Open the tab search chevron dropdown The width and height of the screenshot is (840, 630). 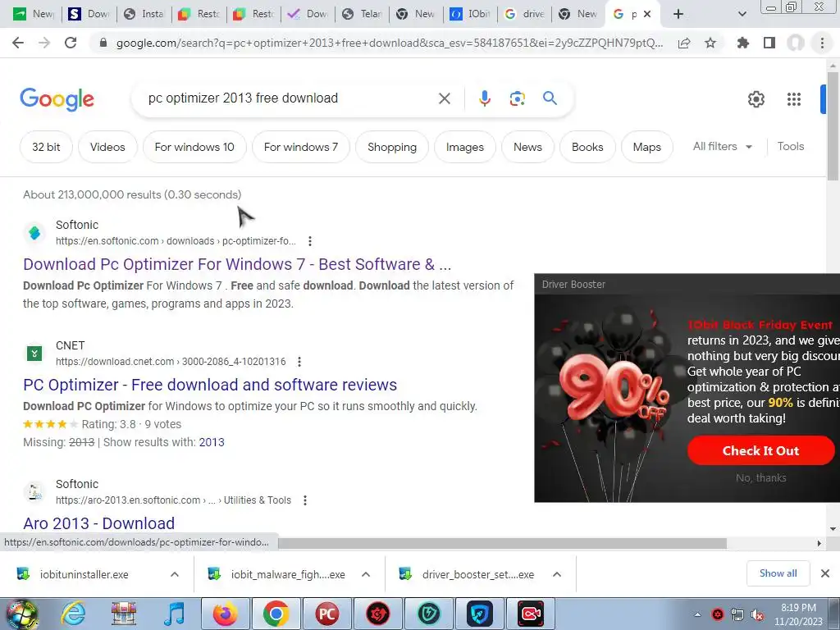click(742, 14)
